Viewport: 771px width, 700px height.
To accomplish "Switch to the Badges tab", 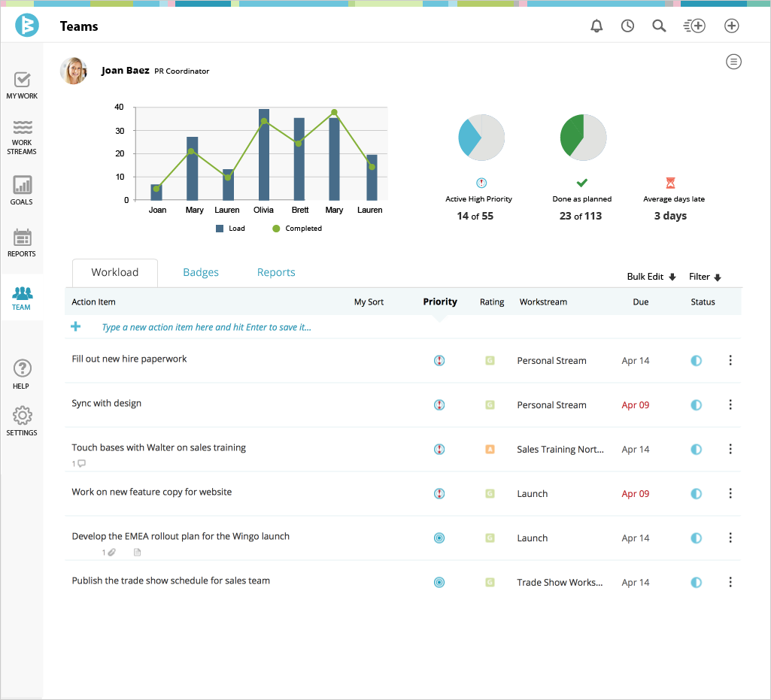I will [200, 272].
